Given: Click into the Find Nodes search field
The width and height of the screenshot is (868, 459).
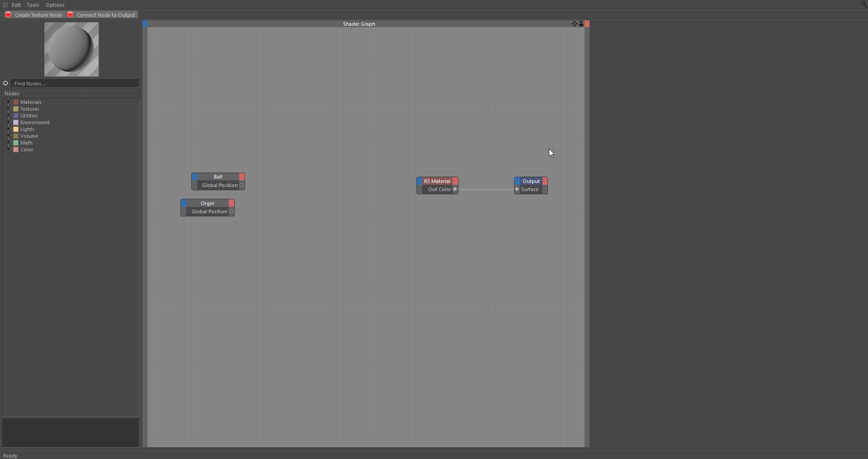Looking at the screenshot, I should (75, 83).
